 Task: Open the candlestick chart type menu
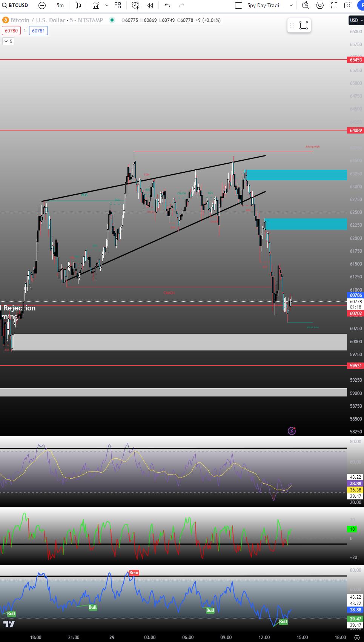pyautogui.click(x=78, y=5)
